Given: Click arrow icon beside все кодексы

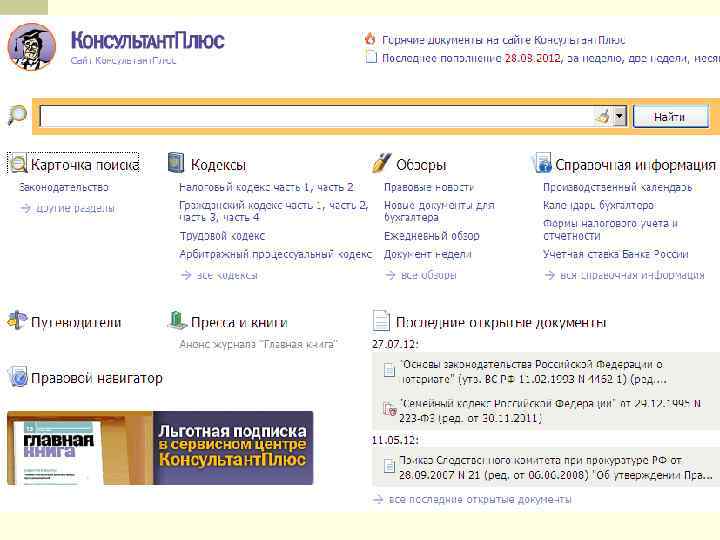Looking at the screenshot, I should point(186,275).
